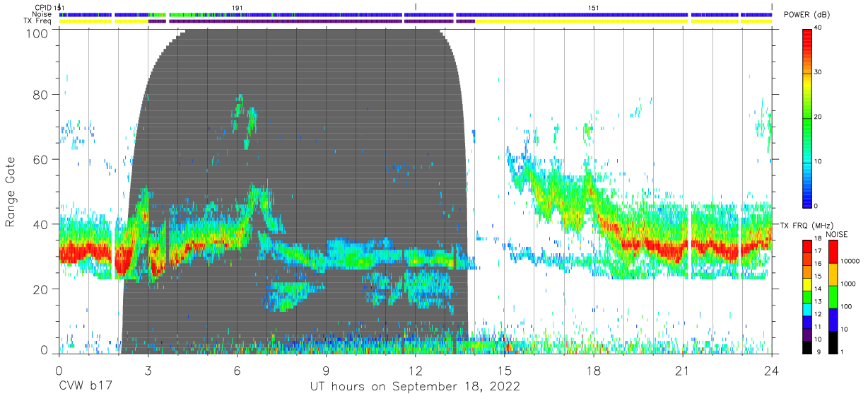The image size is (868, 401).
Task: Click the x-axis tick label '6'
Action: tap(237, 370)
